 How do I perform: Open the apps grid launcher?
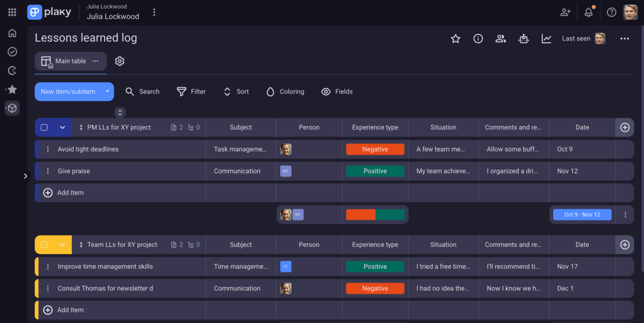click(x=12, y=12)
